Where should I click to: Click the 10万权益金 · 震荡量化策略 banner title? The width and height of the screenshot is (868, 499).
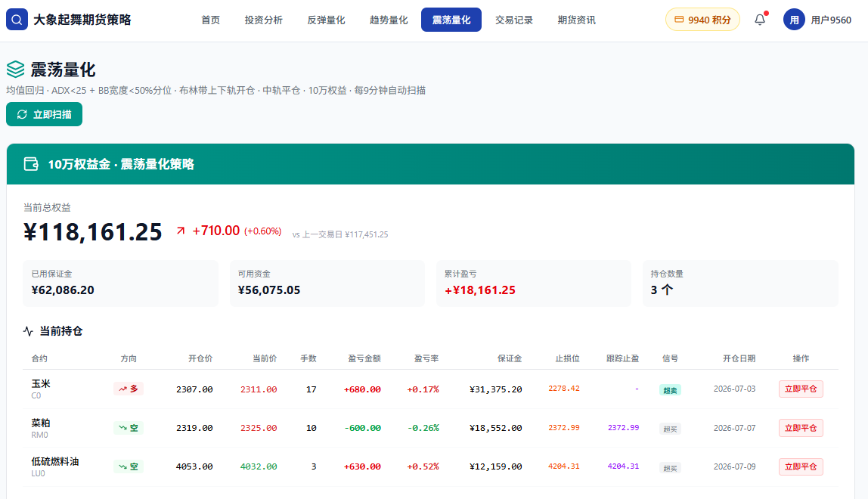[121, 164]
